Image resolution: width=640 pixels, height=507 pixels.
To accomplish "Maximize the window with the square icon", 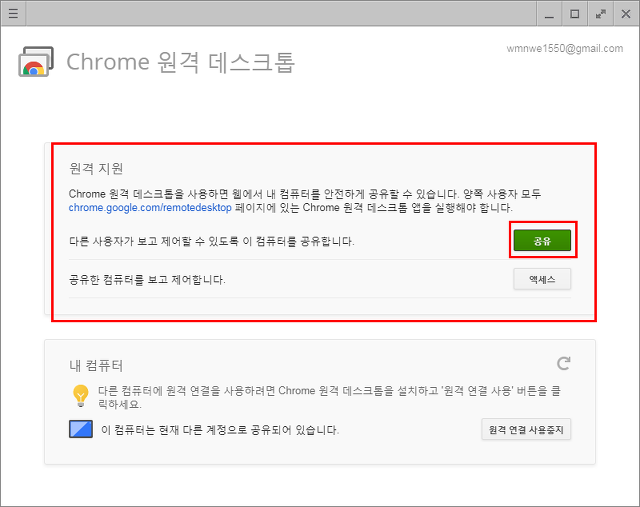I will (575, 14).
